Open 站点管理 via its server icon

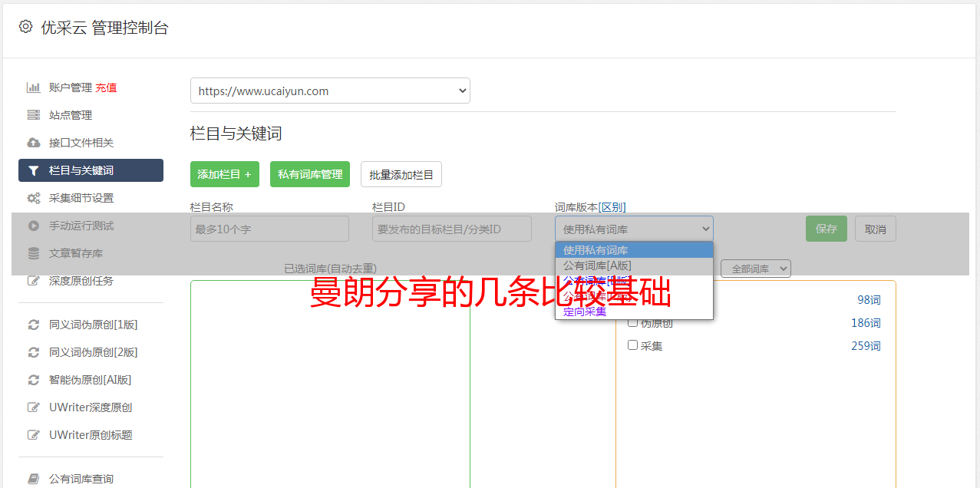click(x=34, y=115)
